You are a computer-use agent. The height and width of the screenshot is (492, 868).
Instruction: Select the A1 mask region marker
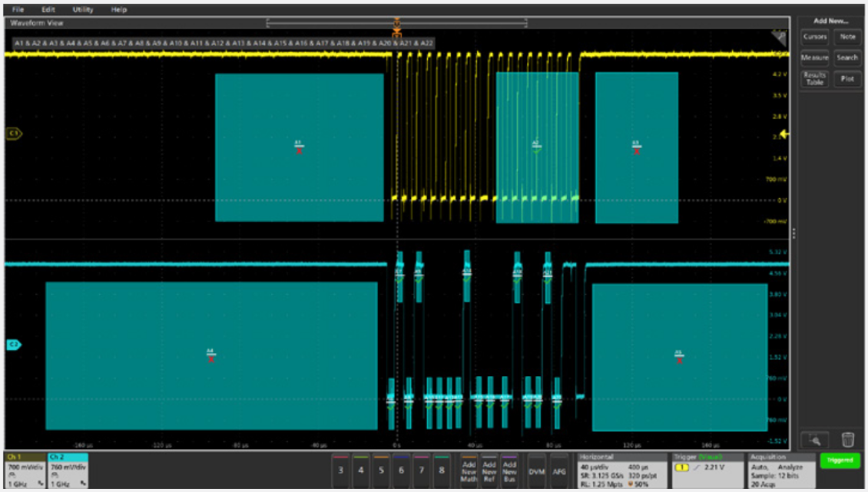[299, 147]
